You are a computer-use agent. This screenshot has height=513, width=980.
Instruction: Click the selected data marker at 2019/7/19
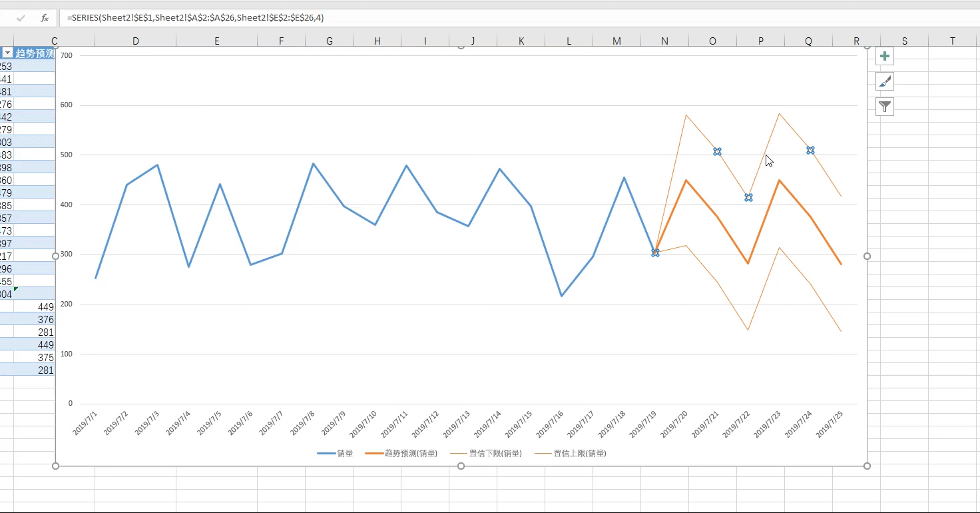click(x=655, y=253)
